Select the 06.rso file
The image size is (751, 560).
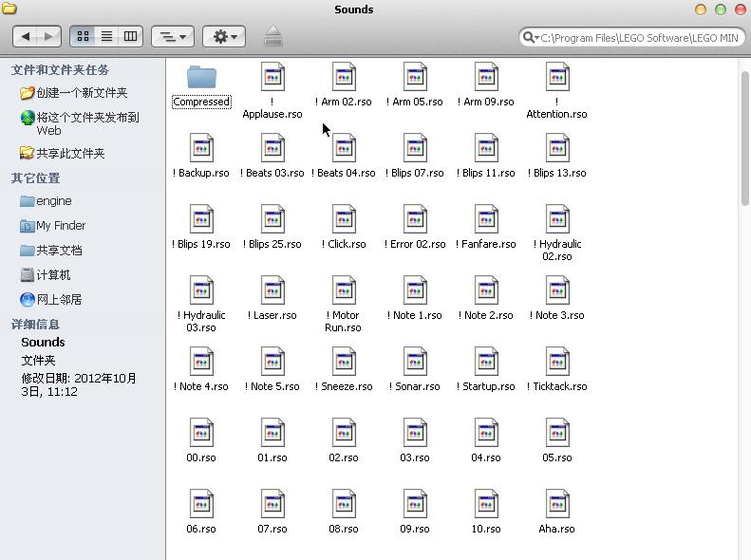[201, 513]
